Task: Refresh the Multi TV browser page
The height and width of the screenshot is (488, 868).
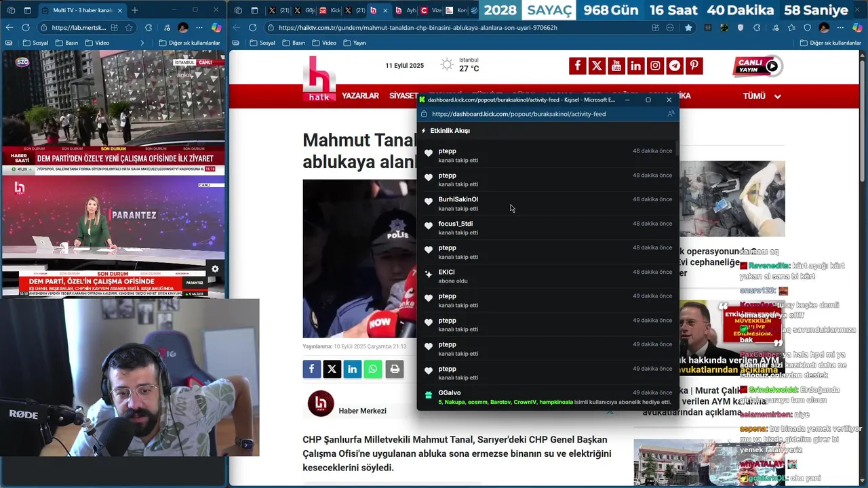Action: [26, 28]
